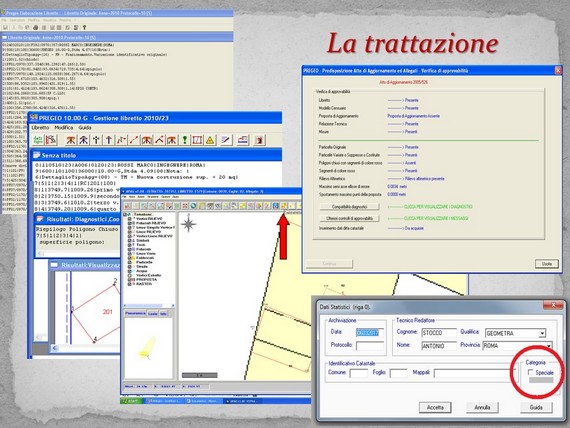570x428 pixels.
Task: Click the 'Da acquisire' status text
Action: click(x=414, y=228)
